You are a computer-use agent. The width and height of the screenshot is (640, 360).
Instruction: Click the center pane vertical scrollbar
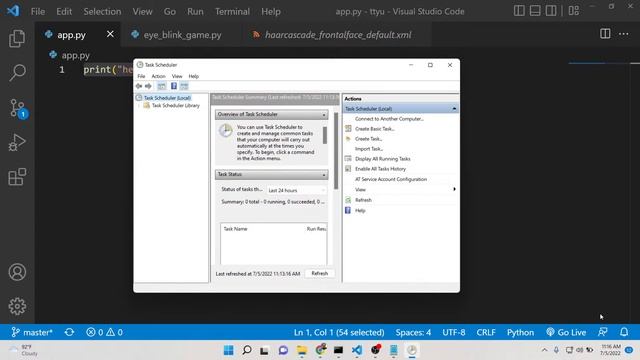336,151
